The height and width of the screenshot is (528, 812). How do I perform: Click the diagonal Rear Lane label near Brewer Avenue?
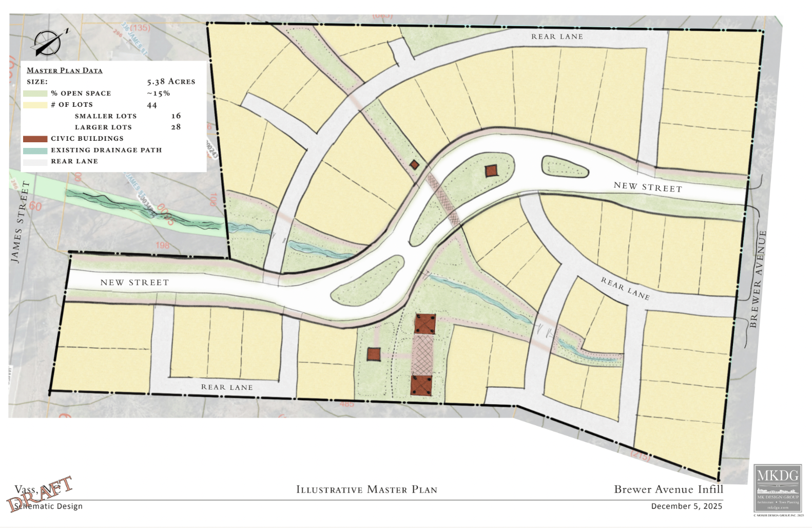tap(625, 289)
